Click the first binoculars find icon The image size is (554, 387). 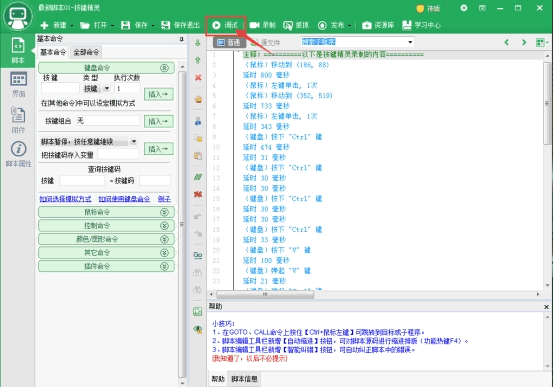pyautogui.click(x=198, y=272)
